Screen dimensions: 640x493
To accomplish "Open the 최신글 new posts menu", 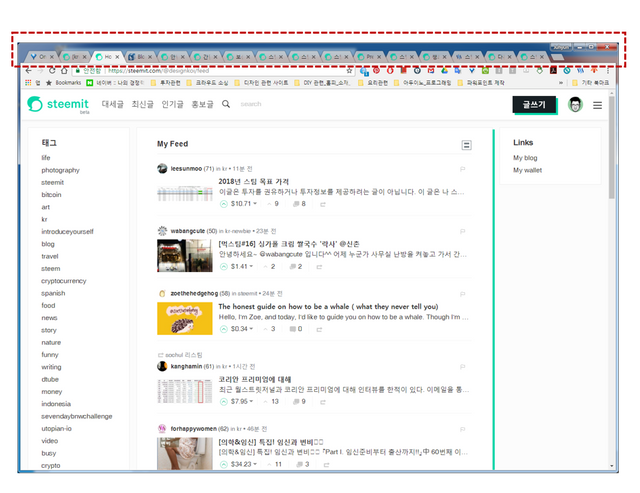I will 142,104.
